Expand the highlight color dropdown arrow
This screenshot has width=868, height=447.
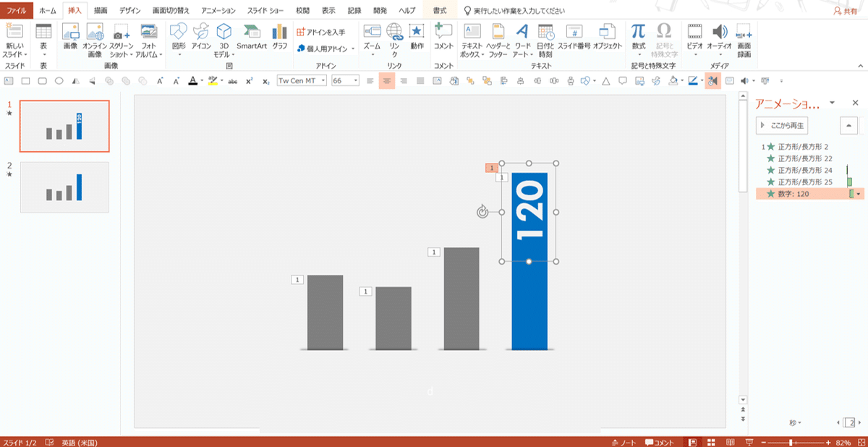(220, 81)
